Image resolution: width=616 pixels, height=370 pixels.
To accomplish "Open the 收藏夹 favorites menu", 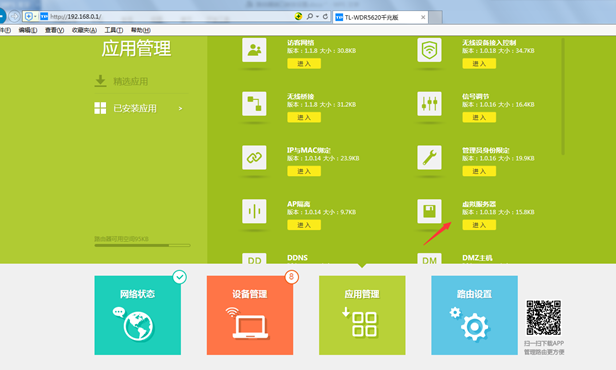I will coord(84,30).
